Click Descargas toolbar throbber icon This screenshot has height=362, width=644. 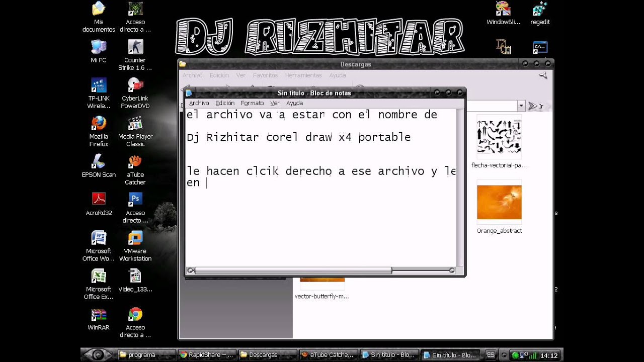coord(542,75)
